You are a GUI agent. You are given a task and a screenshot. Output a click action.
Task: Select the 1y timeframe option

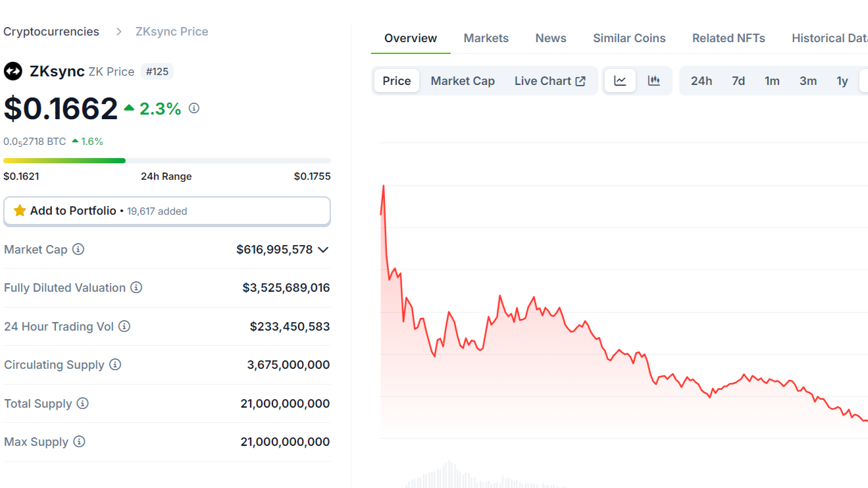coord(842,80)
